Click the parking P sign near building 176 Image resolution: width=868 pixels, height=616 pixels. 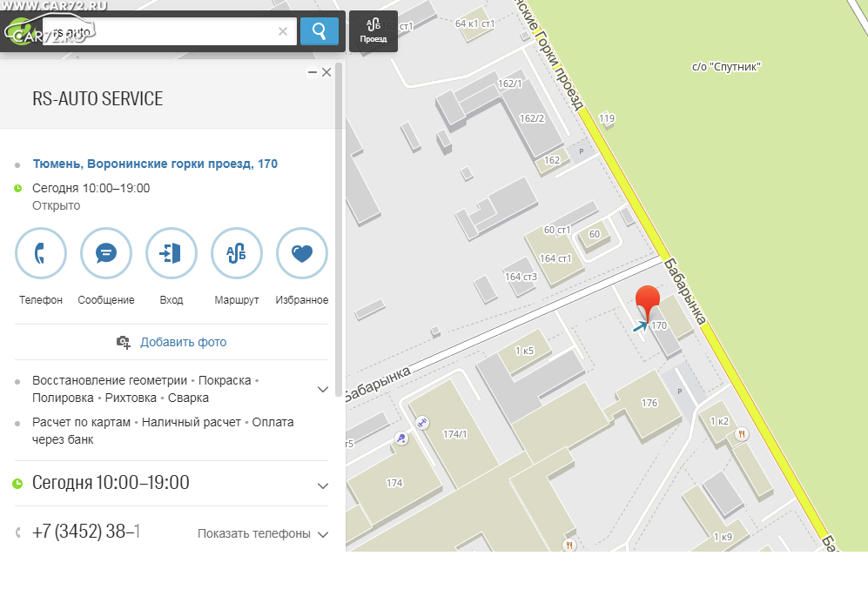[680, 392]
